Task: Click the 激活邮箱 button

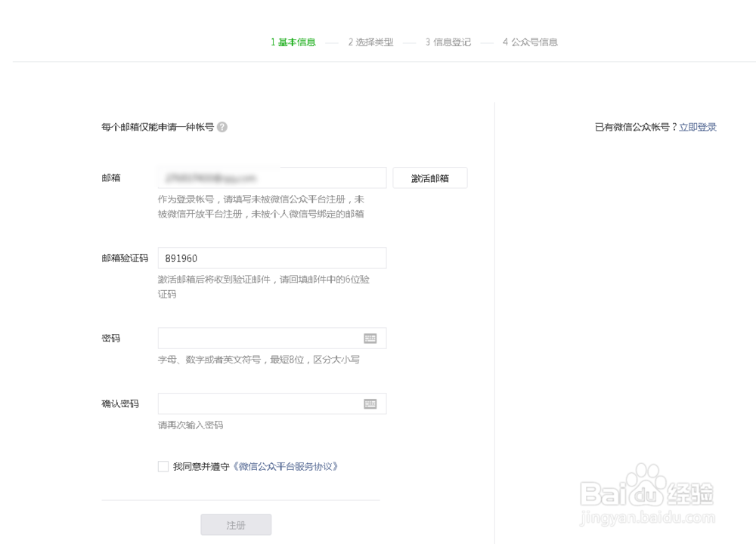Action: [430, 178]
